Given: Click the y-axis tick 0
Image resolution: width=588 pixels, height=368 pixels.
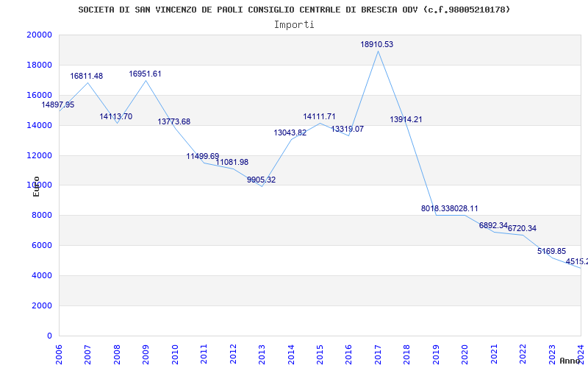Looking at the screenshot, I should click(49, 336).
